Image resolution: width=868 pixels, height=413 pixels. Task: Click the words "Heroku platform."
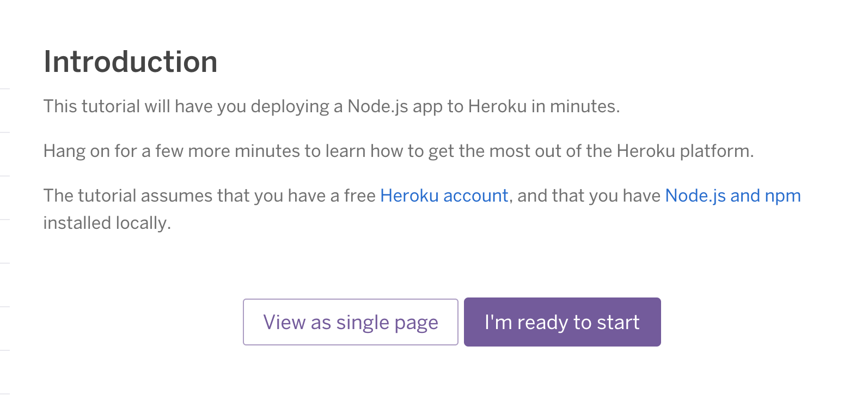pyautogui.click(x=686, y=151)
